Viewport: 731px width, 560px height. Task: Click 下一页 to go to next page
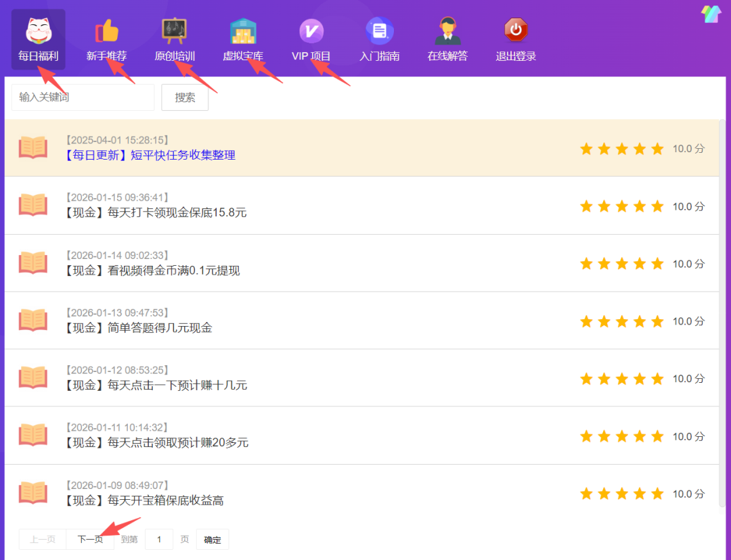90,540
